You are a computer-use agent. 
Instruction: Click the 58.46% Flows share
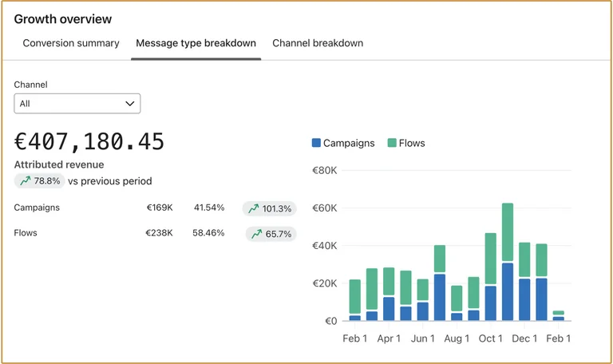click(208, 233)
